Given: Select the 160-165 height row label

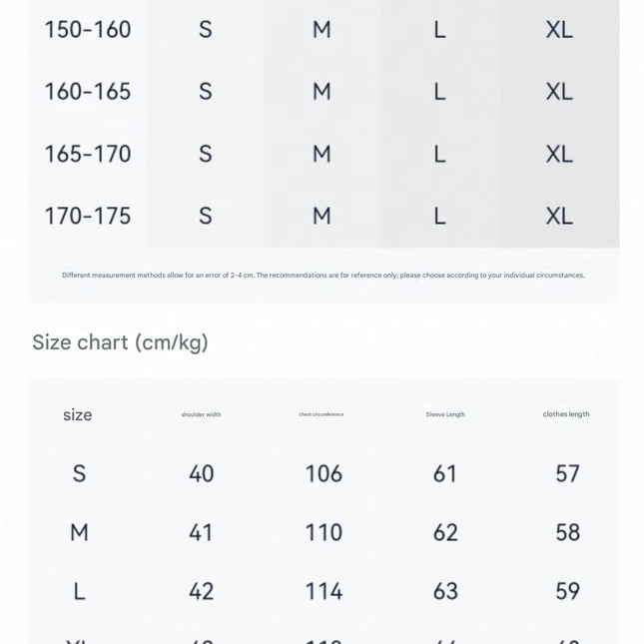Looking at the screenshot, I should tap(88, 92).
